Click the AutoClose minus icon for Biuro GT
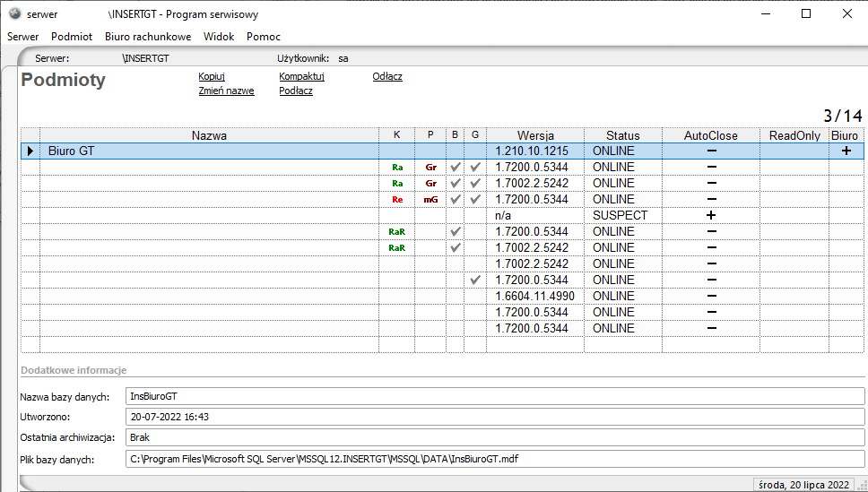This screenshot has height=492, width=868. (711, 151)
